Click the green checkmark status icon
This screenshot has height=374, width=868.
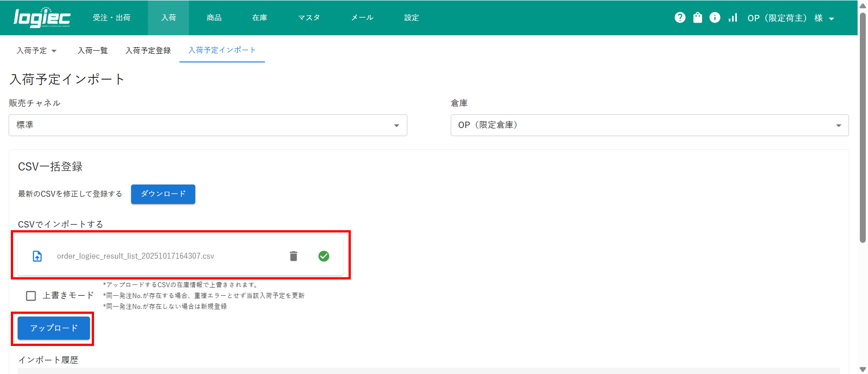point(324,256)
